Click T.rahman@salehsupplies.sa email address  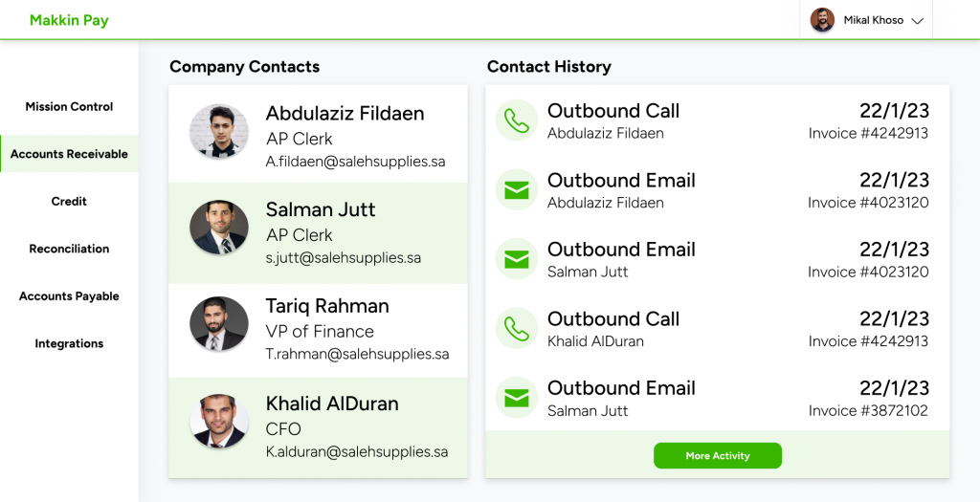click(x=357, y=355)
